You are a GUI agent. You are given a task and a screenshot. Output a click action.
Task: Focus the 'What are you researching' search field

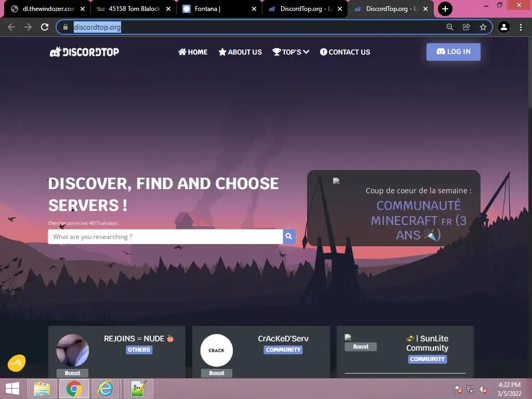(165, 236)
